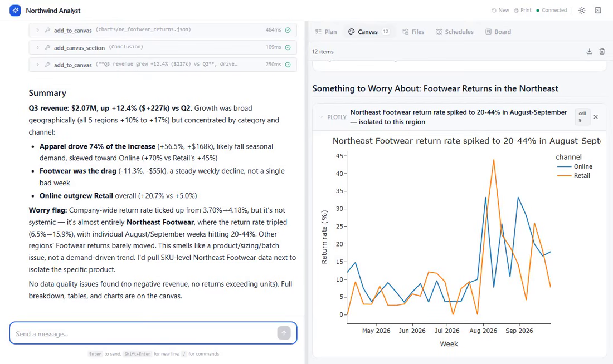Click the Summary heading
613x364 pixels.
coord(47,93)
